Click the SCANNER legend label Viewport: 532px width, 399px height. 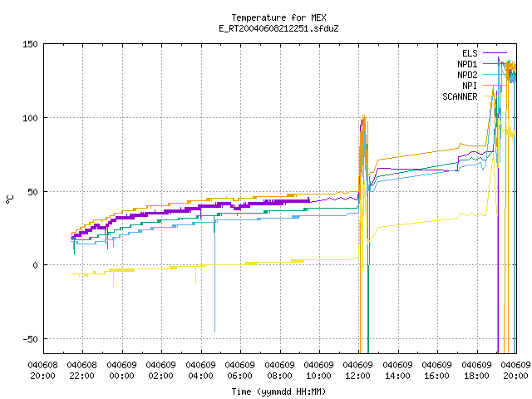tap(460, 96)
